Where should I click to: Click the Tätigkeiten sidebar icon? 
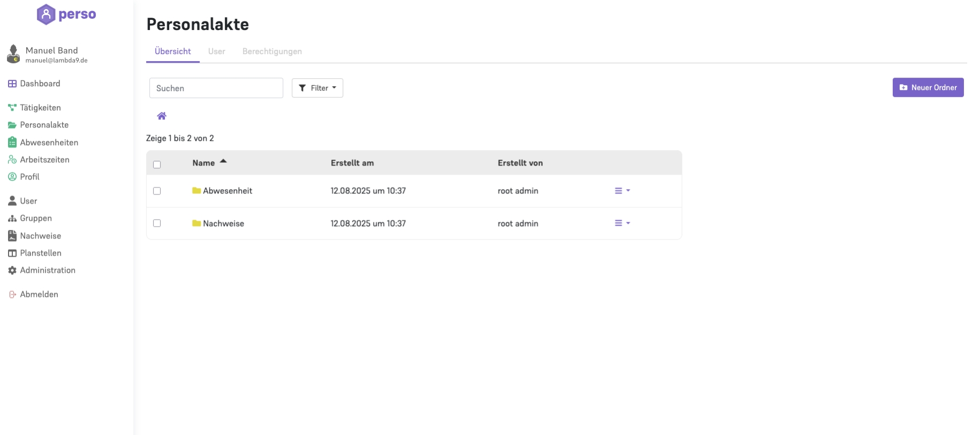pyautogui.click(x=12, y=108)
